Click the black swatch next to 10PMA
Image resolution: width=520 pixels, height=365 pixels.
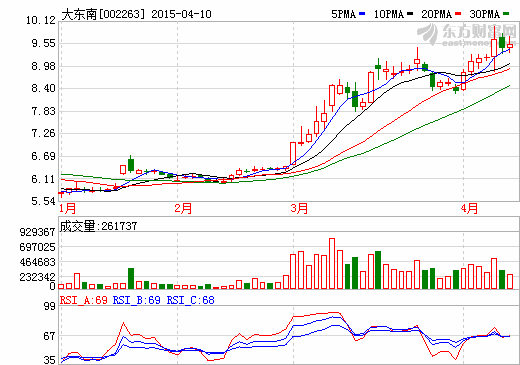pos(410,14)
